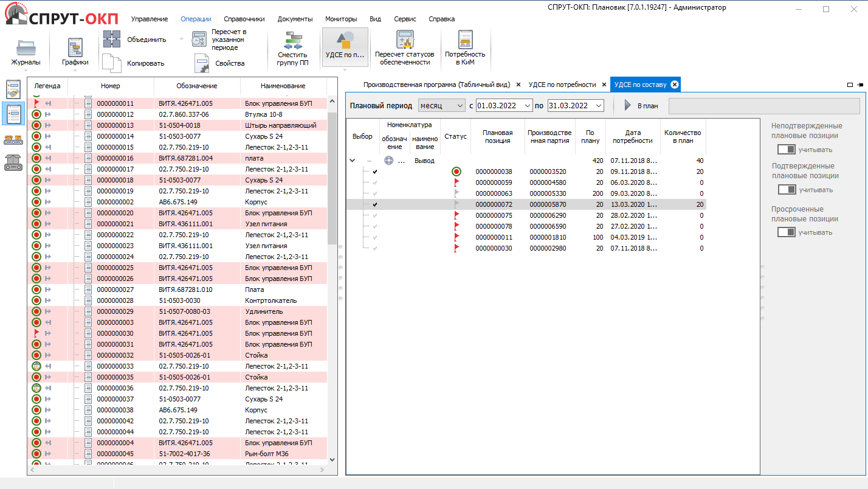Click the В план button

click(x=641, y=106)
